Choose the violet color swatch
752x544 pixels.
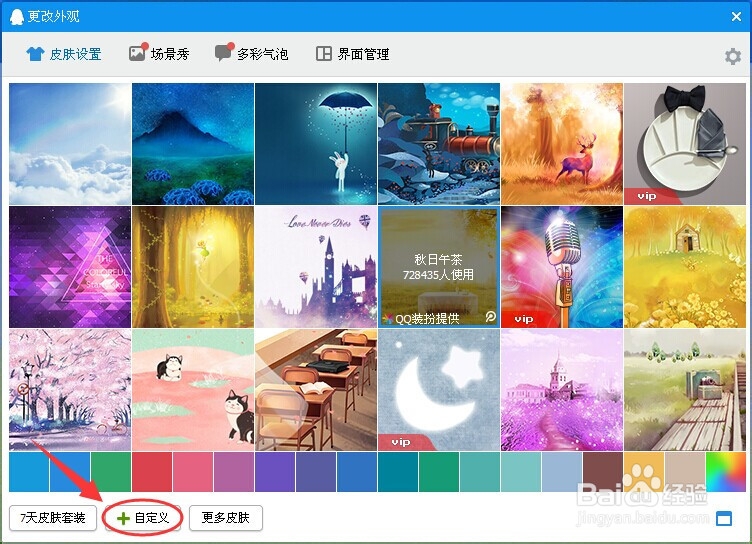click(275, 472)
